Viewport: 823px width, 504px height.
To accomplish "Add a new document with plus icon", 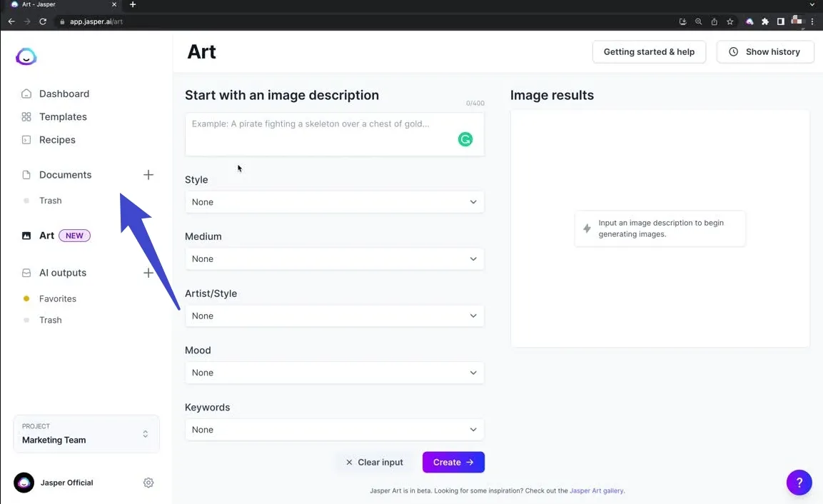I will pos(148,175).
